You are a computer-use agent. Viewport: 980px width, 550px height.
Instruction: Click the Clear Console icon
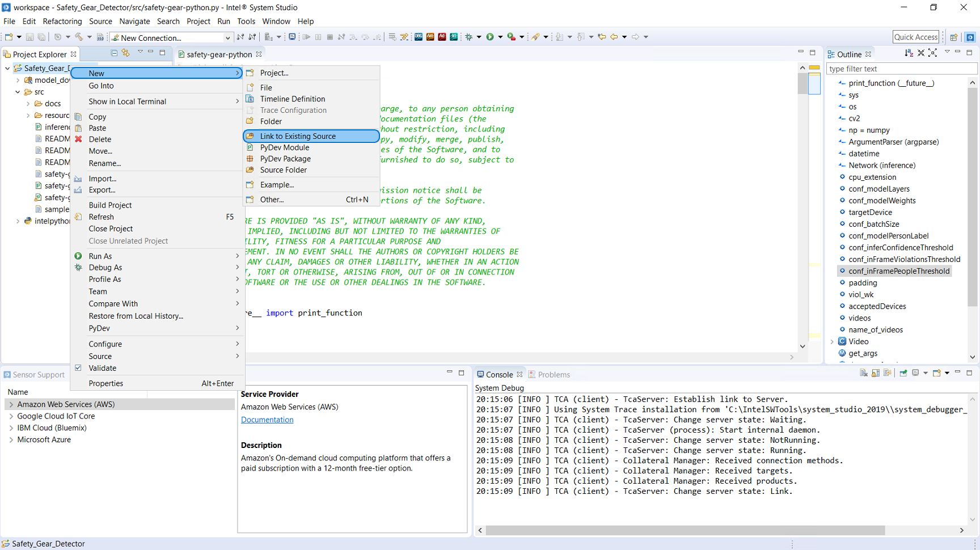[864, 373]
